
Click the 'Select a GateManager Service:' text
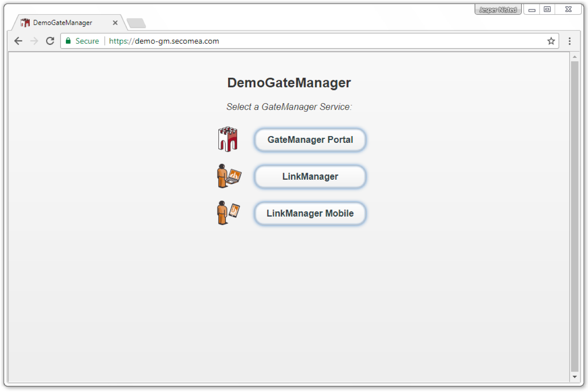pos(289,107)
